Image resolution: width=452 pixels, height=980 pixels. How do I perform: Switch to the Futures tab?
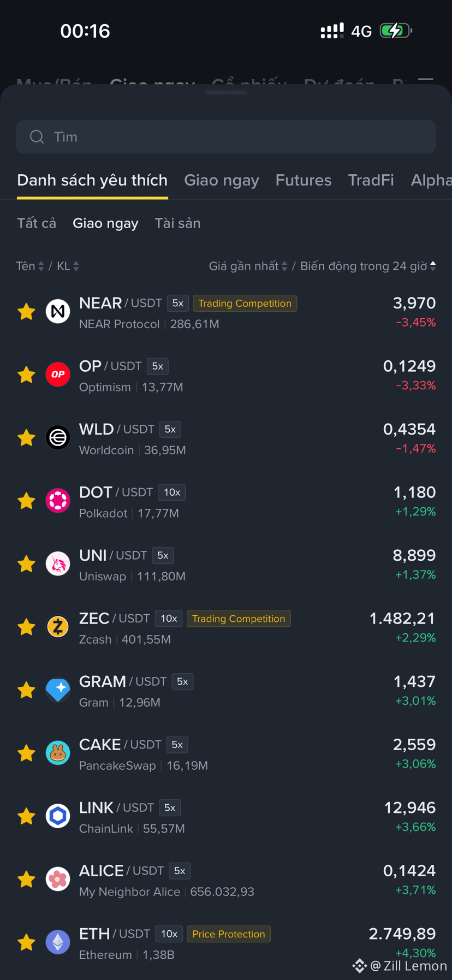click(304, 180)
